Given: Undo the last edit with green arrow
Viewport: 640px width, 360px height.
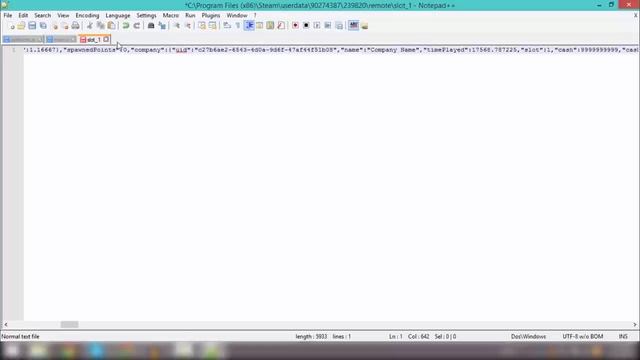Looking at the screenshot, I should [x=126, y=26].
